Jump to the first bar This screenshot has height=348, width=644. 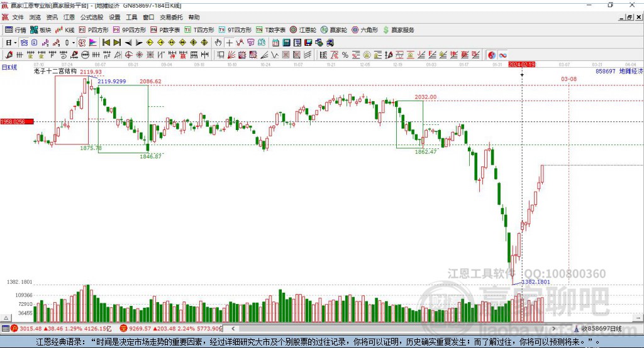(x=106, y=43)
